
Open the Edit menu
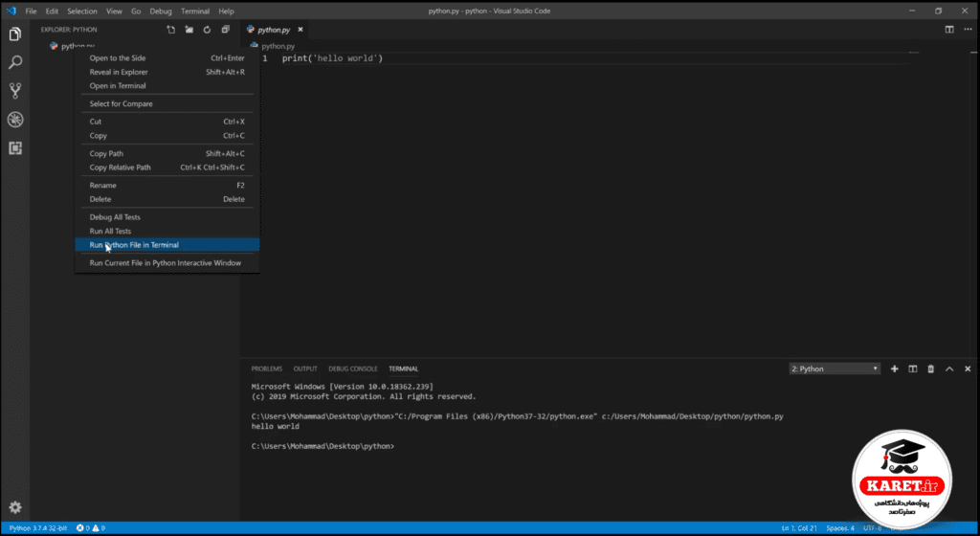point(52,11)
